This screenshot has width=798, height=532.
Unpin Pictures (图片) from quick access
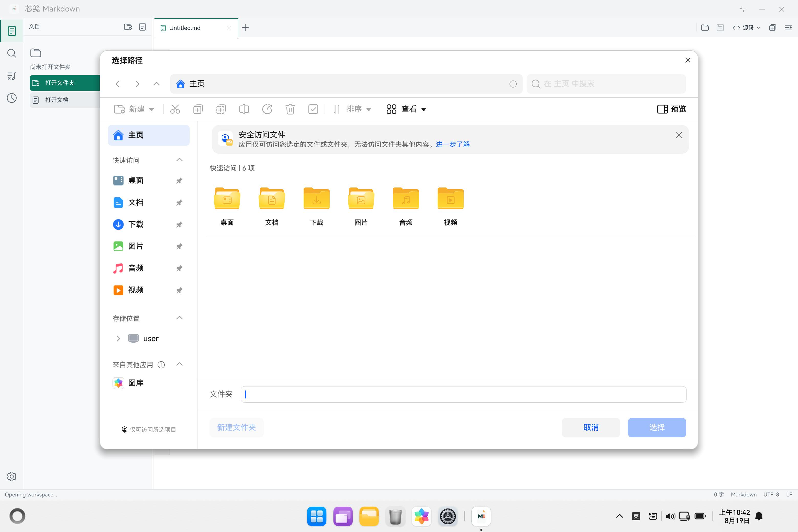click(179, 246)
